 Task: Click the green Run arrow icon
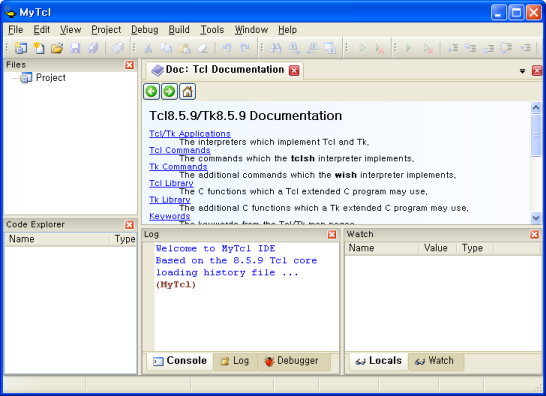(409, 48)
